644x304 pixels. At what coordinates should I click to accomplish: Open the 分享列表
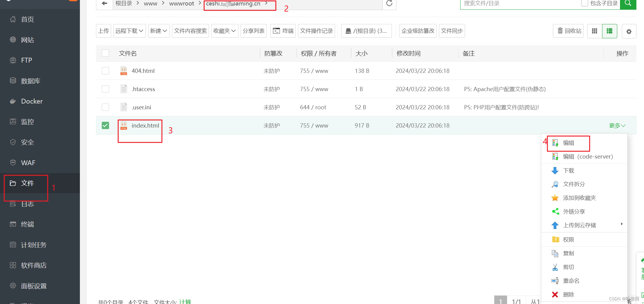(x=253, y=31)
